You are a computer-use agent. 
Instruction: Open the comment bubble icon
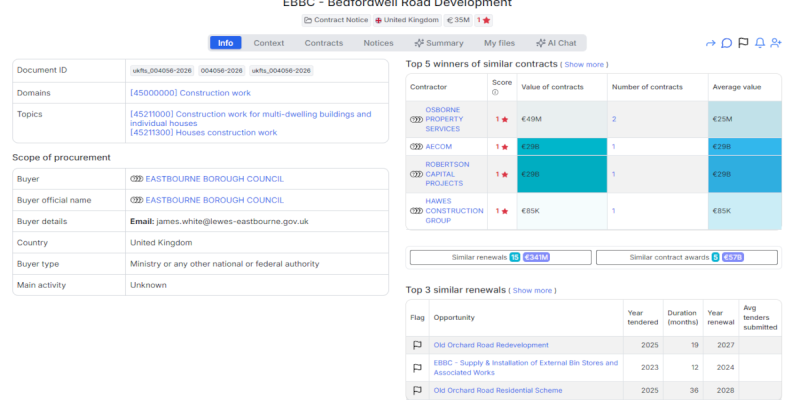(x=727, y=43)
